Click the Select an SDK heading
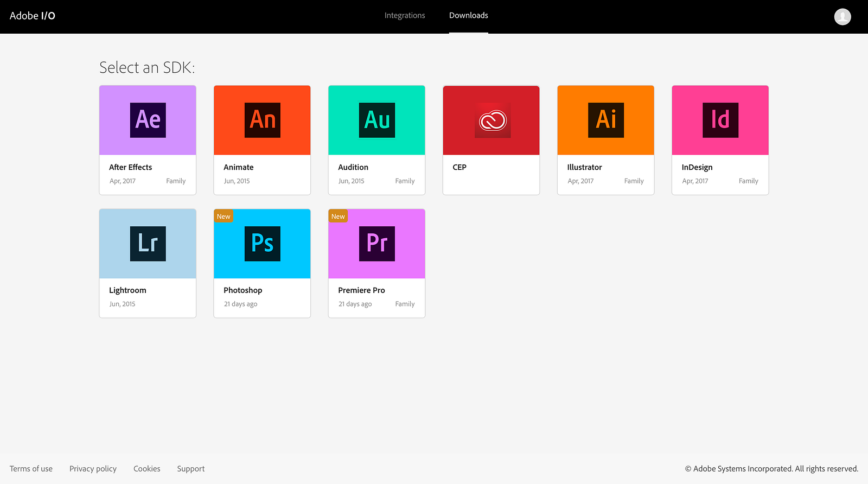This screenshot has width=868, height=484. coord(147,67)
